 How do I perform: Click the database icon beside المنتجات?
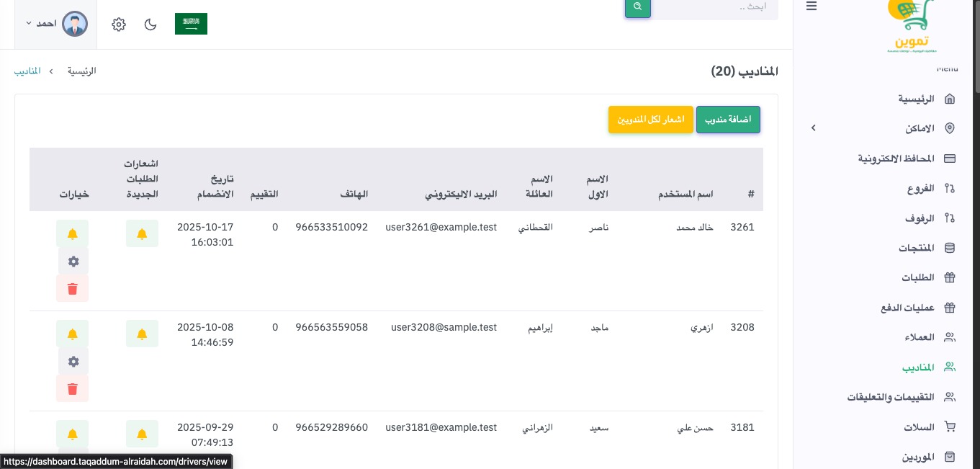(x=950, y=248)
